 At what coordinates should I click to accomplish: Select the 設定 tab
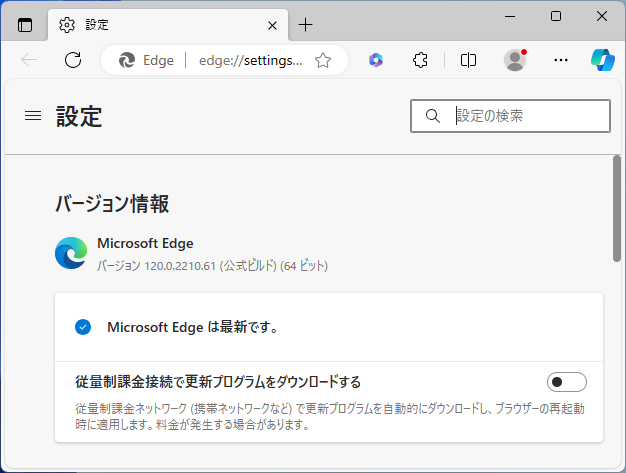coord(168,25)
